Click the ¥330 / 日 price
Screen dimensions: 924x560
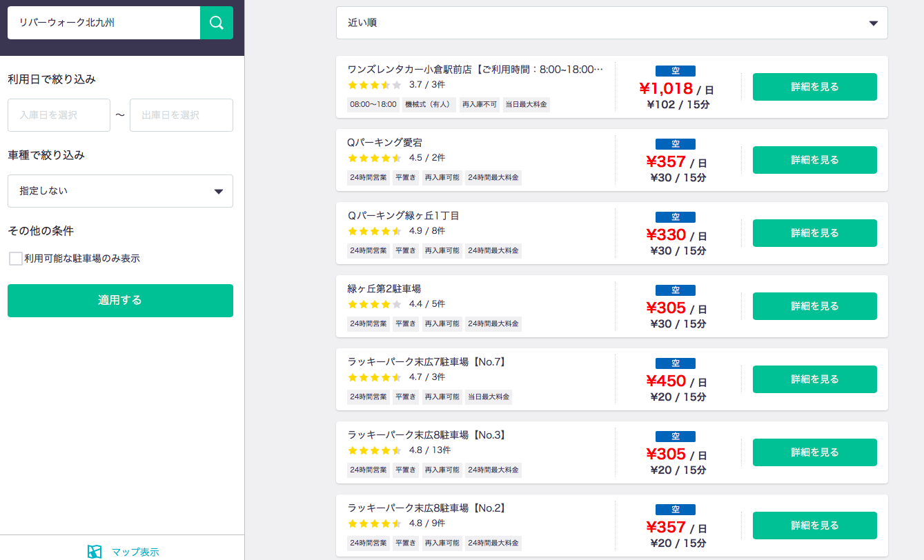pyautogui.click(x=676, y=235)
